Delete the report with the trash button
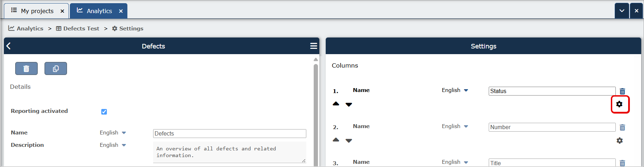Viewport: 644px width, 167px height. [26, 69]
